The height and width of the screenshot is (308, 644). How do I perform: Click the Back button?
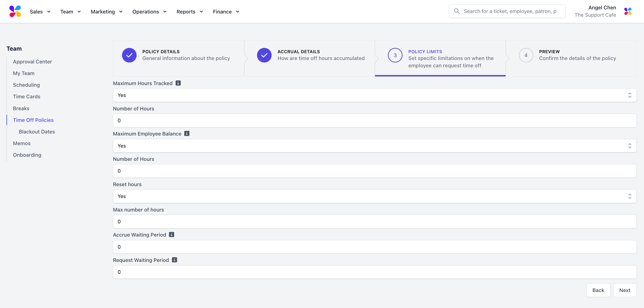coord(598,290)
